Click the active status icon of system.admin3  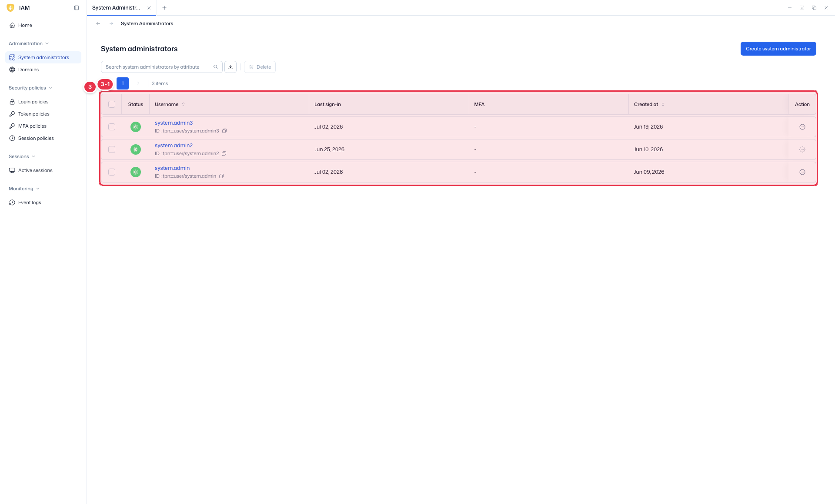pos(136,127)
